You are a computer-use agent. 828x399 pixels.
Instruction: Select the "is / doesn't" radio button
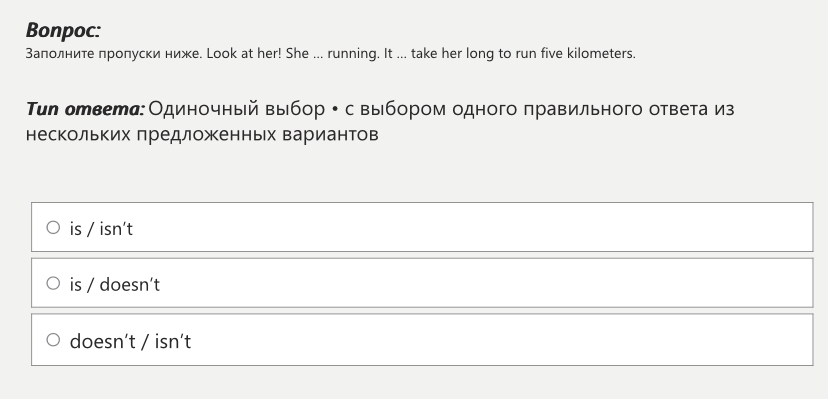tap(53, 283)
